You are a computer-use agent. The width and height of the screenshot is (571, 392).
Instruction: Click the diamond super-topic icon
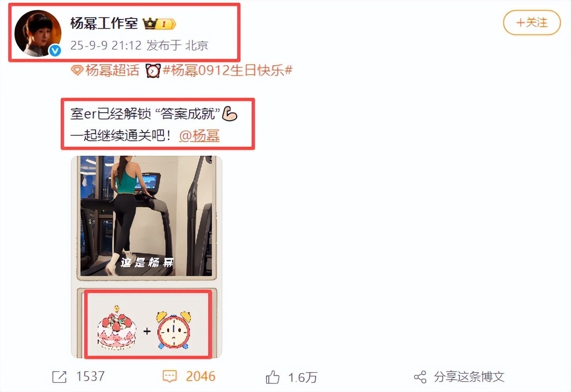[77, 71]
